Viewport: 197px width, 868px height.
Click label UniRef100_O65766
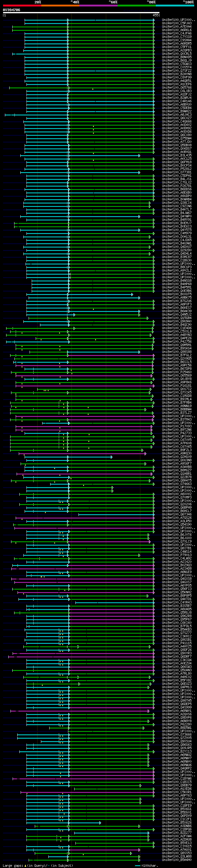point(177,88)
